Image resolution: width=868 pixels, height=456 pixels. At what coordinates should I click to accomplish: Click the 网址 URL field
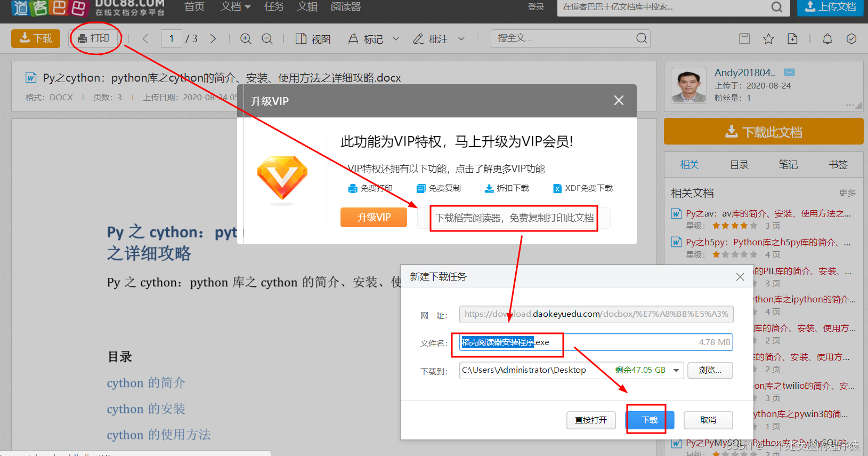596,314
